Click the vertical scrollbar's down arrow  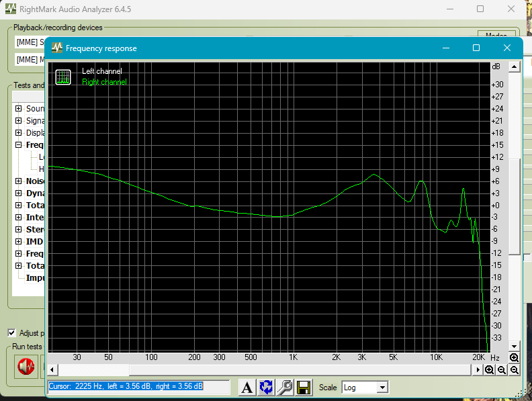point(514,344)
